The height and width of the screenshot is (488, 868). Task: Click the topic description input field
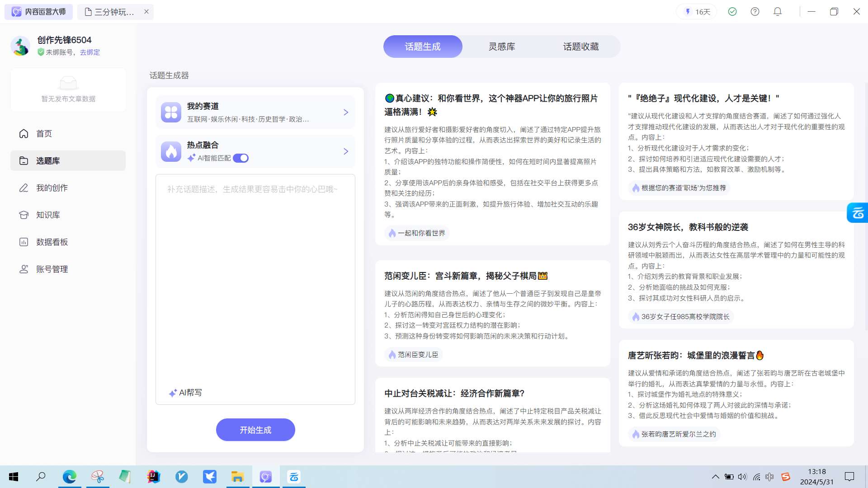255,271
